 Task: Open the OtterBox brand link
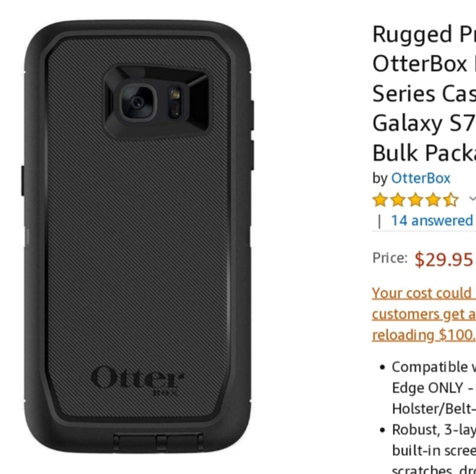coord(421,178)
